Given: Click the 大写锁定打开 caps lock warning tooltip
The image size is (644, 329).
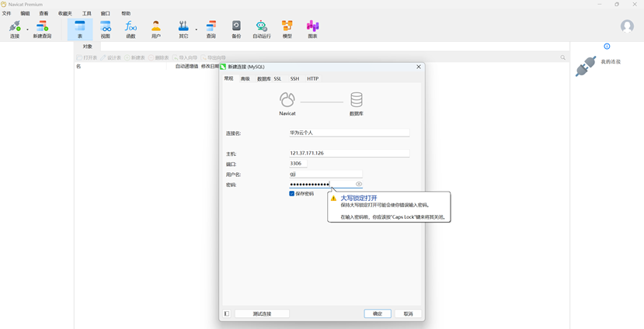Looking at the screenshot, I should [389, 207].
